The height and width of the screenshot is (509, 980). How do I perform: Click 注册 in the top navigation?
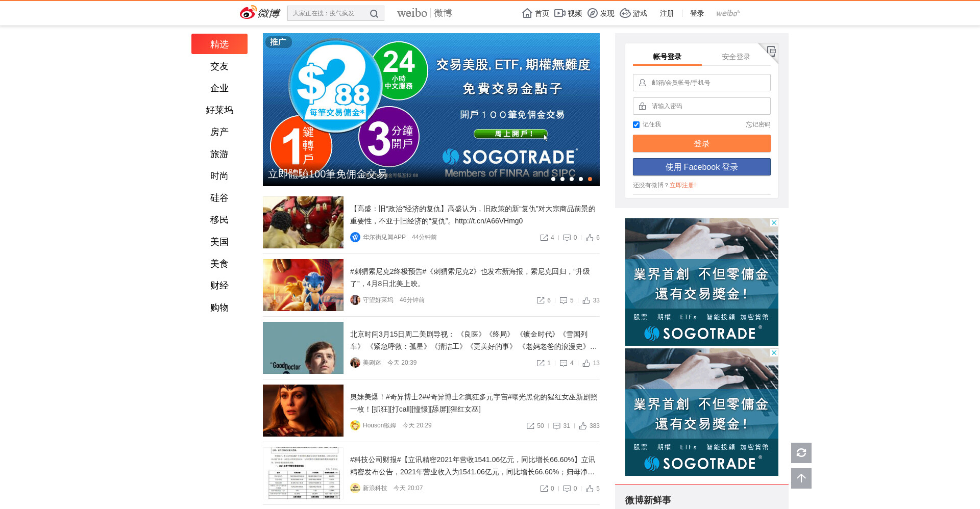coord(667,13)
